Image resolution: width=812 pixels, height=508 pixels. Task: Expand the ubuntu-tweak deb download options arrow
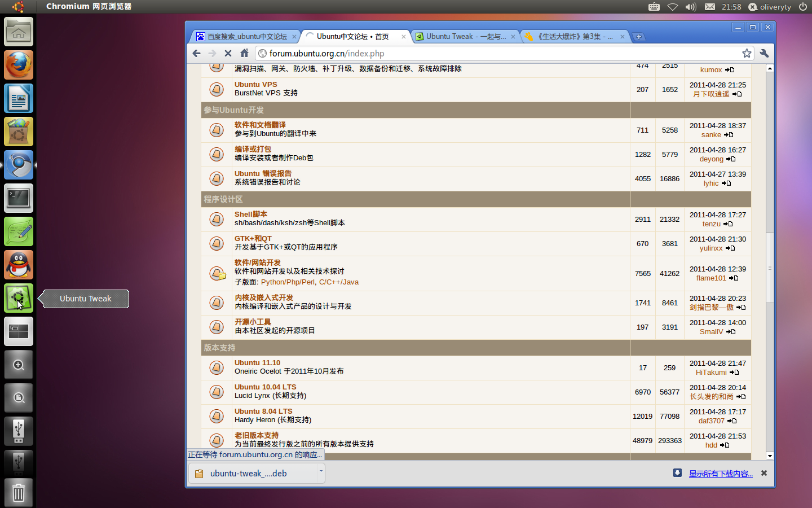pyautogui.click(x=321, y=471)
